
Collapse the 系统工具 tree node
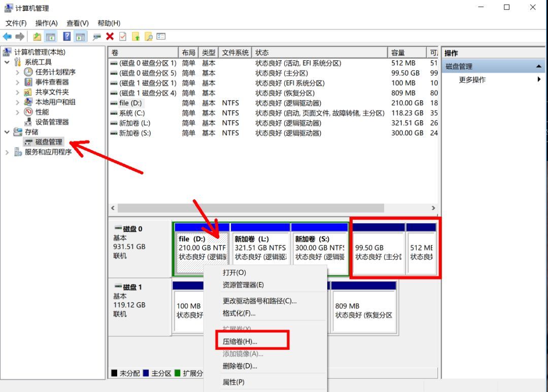[7, 62]
